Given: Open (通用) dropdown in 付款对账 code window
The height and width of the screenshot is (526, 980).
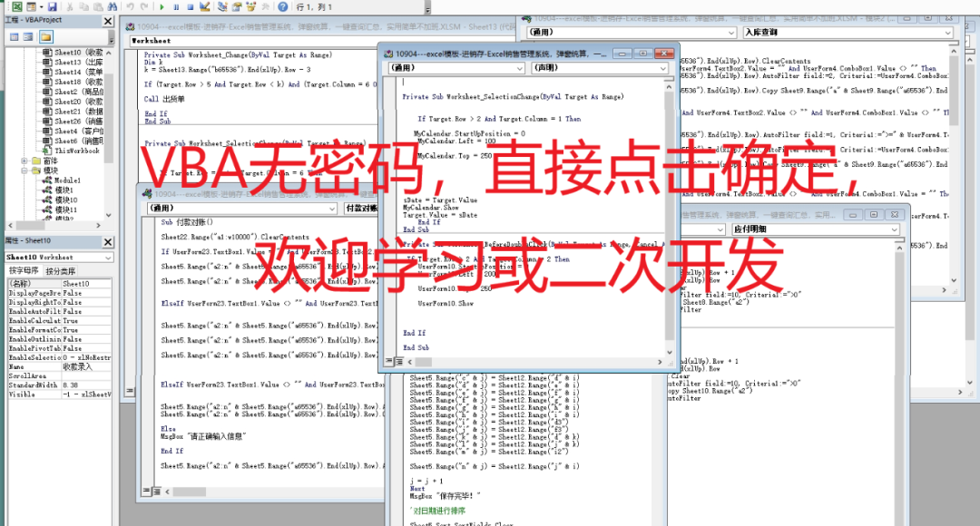Looking at the screenshot, I should click(332, 208).
